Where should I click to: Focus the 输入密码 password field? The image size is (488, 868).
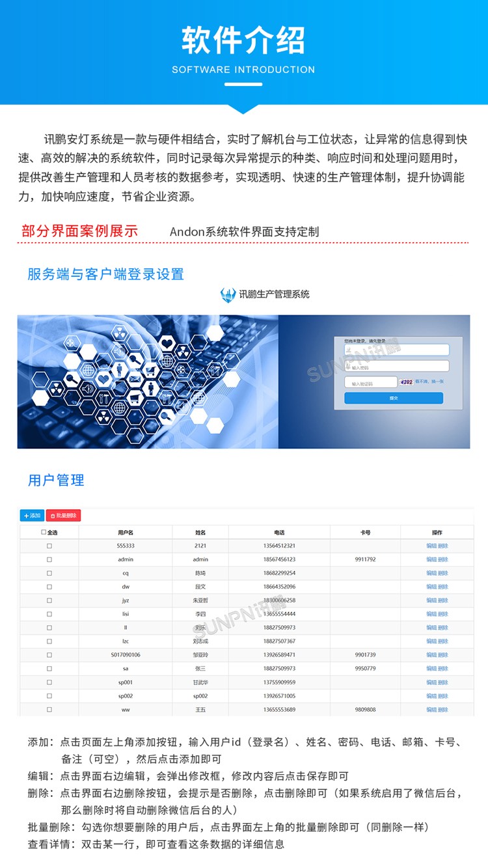point(396,367)
